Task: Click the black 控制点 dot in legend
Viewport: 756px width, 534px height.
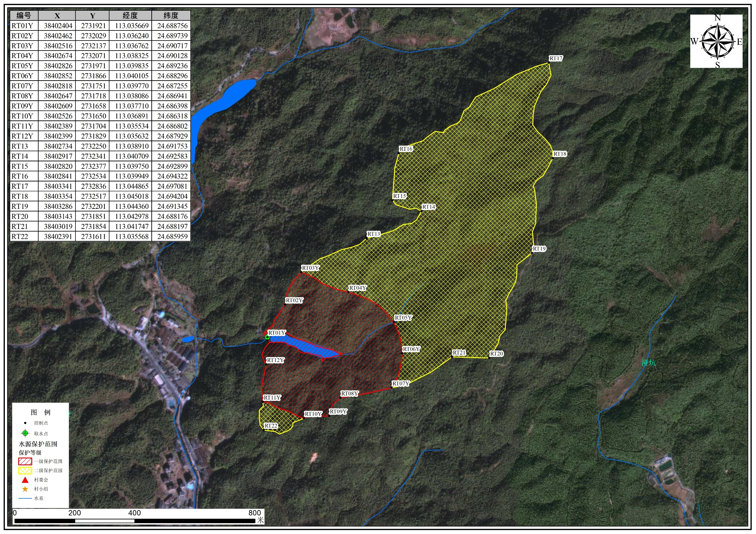Action: click(x=25, y=423)
